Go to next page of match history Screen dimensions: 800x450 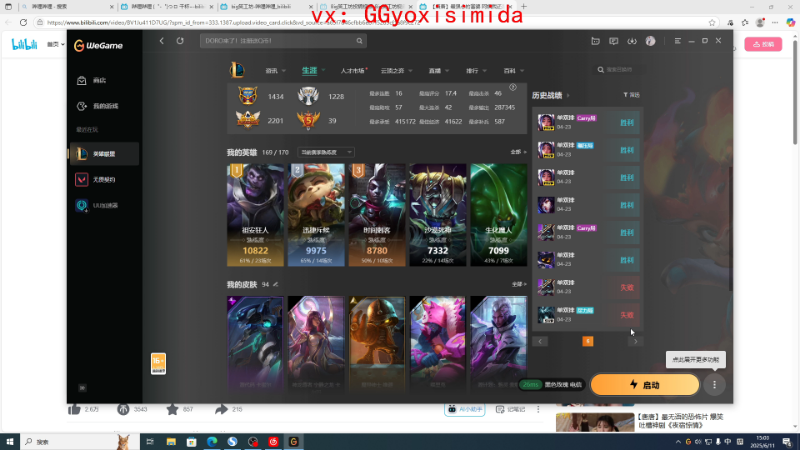tap(635, 341)
